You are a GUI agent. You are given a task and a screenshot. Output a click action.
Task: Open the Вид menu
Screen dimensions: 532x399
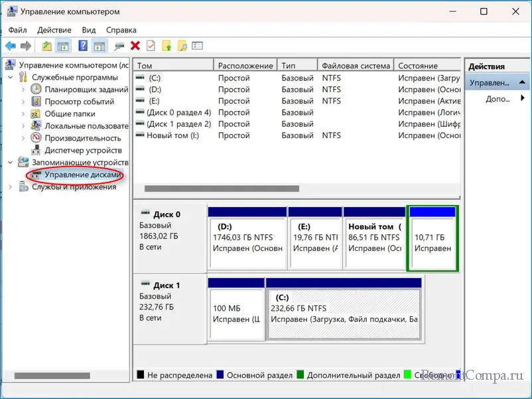pyautogui.click(x=89, y=30)
